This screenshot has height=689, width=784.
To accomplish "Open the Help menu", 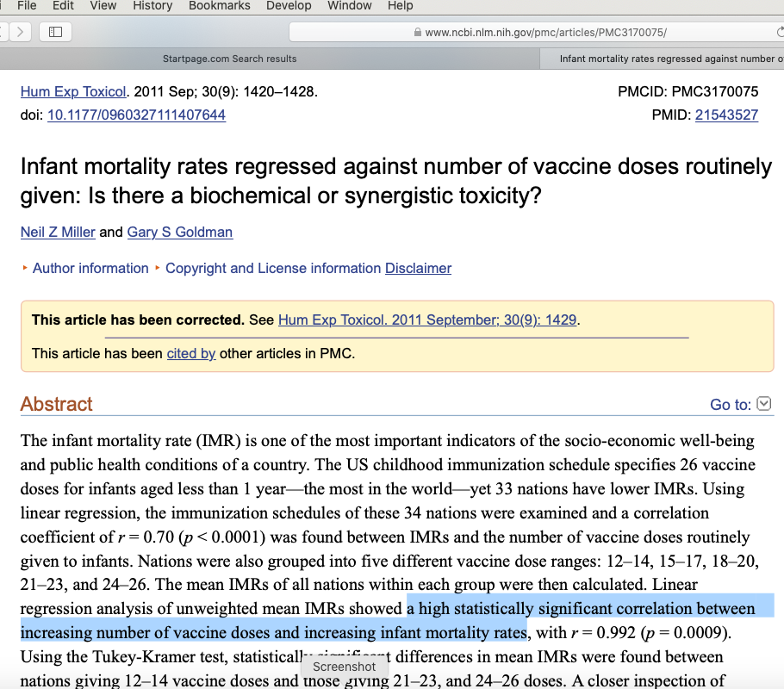I will [400, 6].
